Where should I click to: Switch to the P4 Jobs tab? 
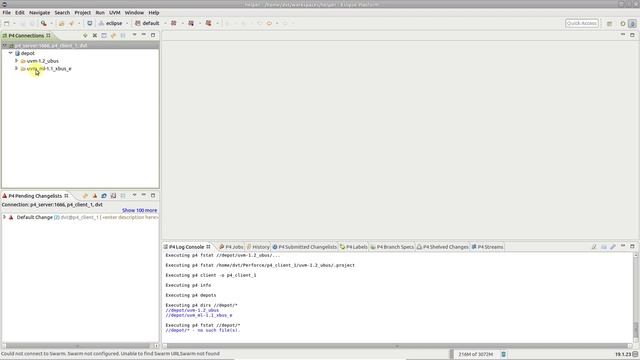coord(231,247)
